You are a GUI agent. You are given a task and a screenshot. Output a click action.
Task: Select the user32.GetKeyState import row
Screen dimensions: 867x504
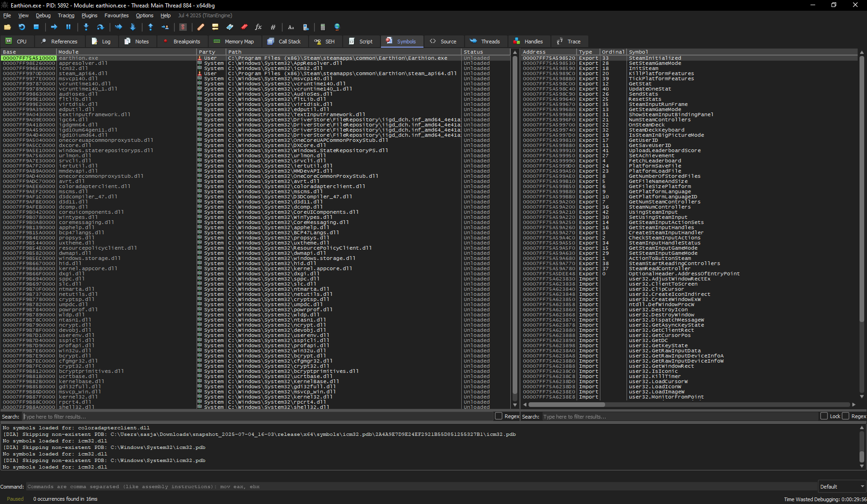[689, 346]
